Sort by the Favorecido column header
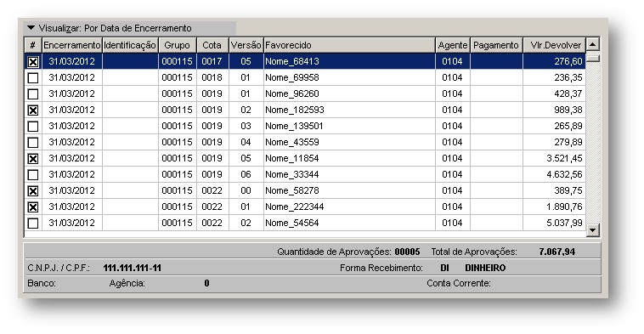This screenshot has height=334, width=644. (349, 45)
